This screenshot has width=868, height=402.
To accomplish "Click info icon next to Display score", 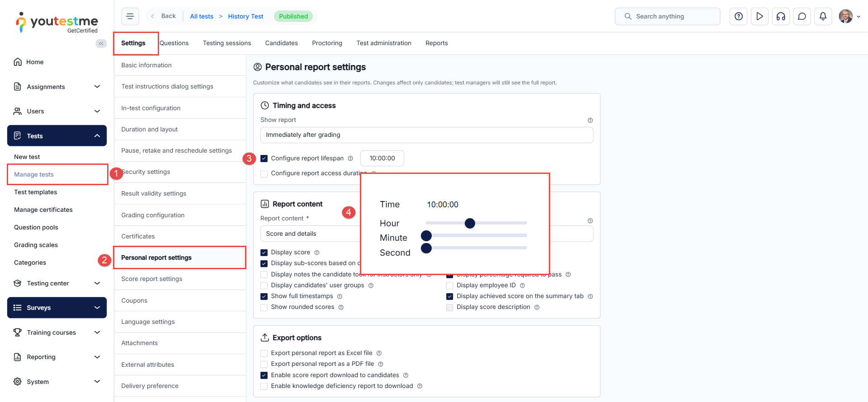I will click(x=317, y=252).
